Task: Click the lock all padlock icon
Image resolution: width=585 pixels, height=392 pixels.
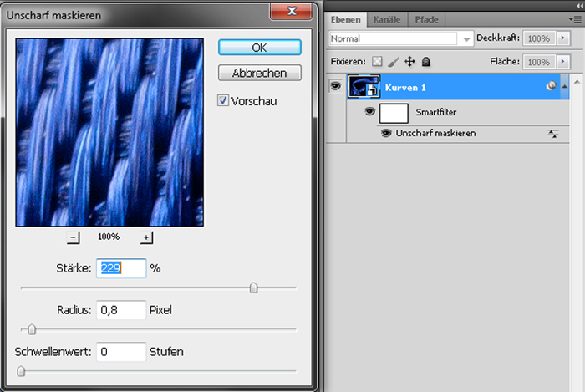Action: point(425,62)
